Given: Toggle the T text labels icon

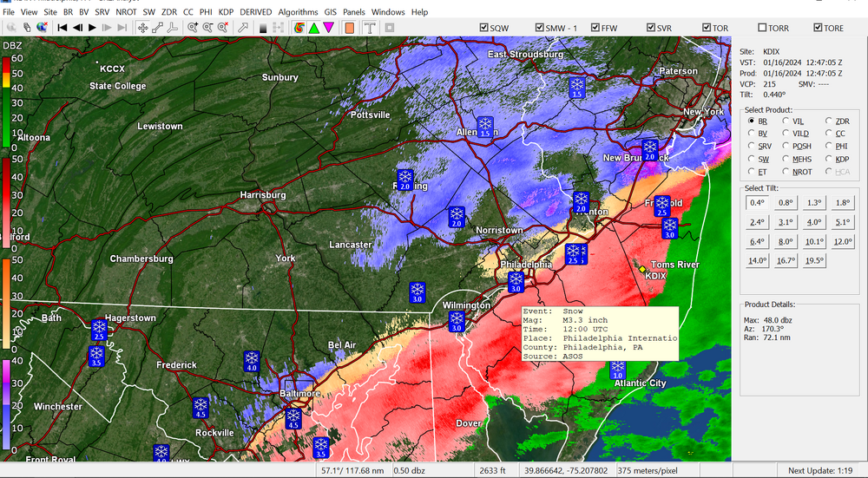Looking at the screenshot, I should (370, 27).
